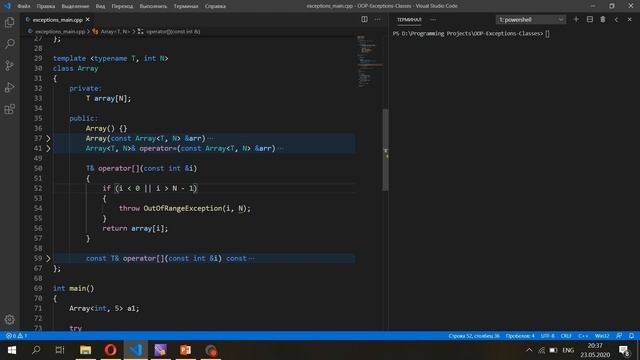Click the Win32 configuration status item
This screenshot has height=360, width=640.
(602, 336)
